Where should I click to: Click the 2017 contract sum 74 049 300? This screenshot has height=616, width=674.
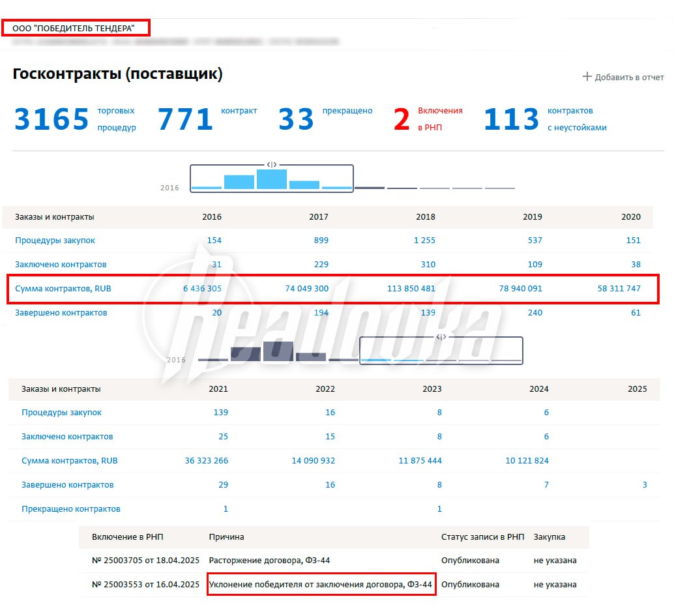[306, 289]
